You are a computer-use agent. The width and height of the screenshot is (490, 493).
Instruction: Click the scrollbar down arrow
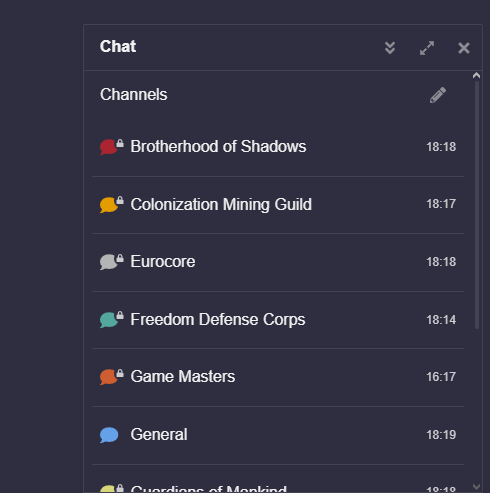point(476,486)
